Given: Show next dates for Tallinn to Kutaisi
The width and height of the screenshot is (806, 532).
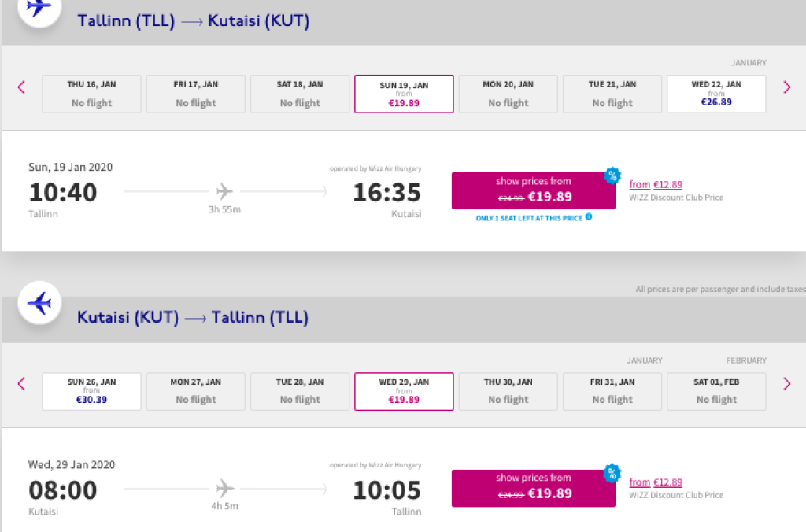Looking at the screenshot, I should pyautogui.click(x=786, y=87).
